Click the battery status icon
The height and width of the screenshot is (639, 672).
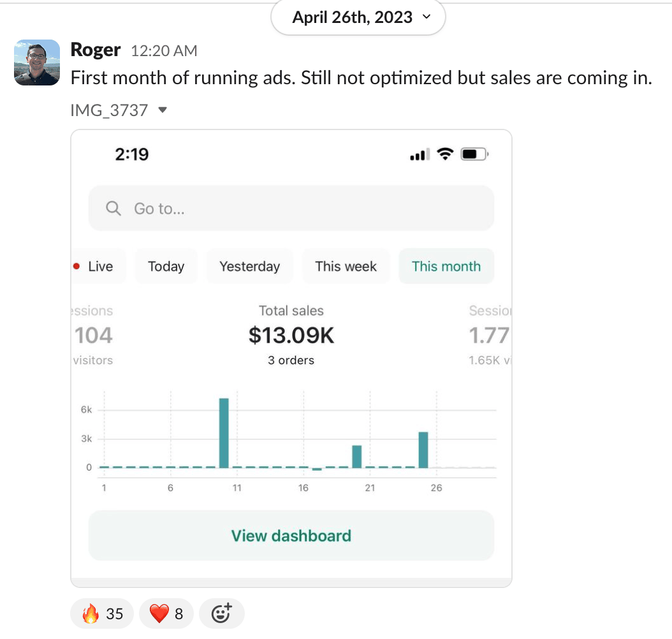click(474, 154)
